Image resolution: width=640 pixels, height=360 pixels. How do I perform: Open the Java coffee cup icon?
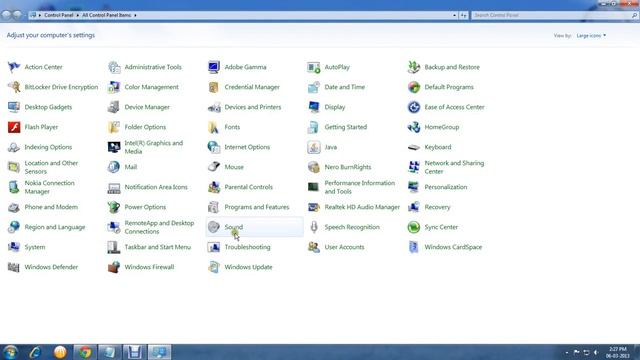click(x=313, y=147)
